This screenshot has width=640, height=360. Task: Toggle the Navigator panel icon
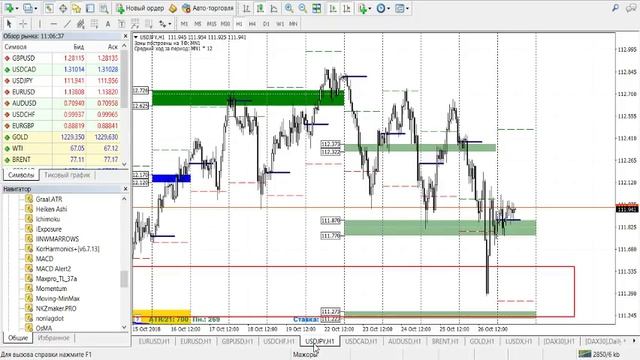pos(76,8)
